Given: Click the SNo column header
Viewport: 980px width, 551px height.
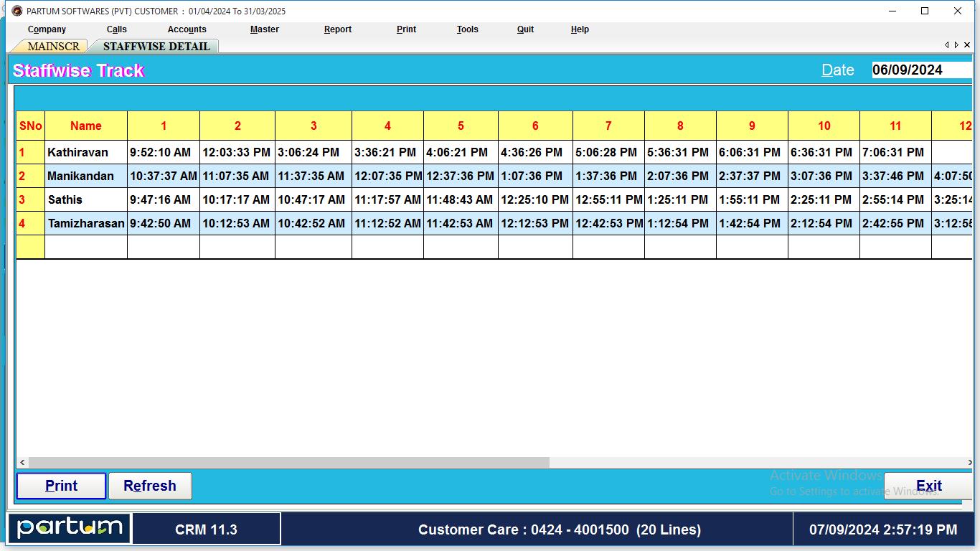Looking at the screenshot, I should point(31,126).
